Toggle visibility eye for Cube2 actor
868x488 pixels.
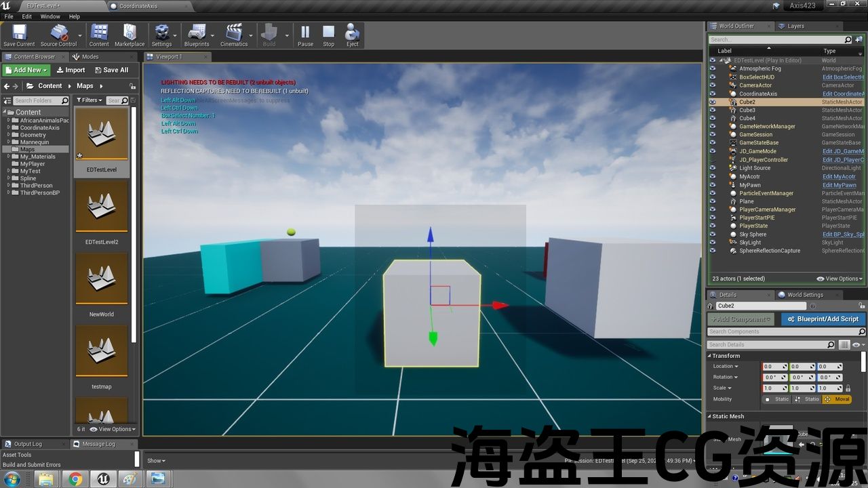pos(712,102)
